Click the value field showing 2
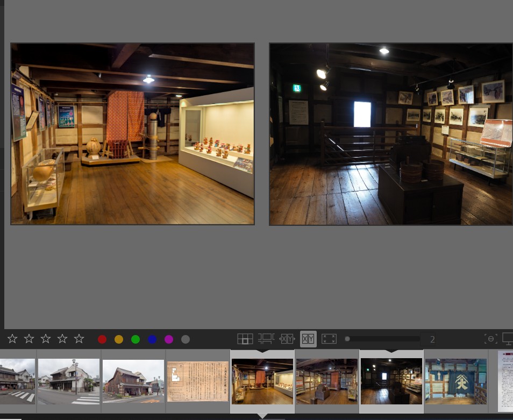513x420 pixels. tap(428, 339)
